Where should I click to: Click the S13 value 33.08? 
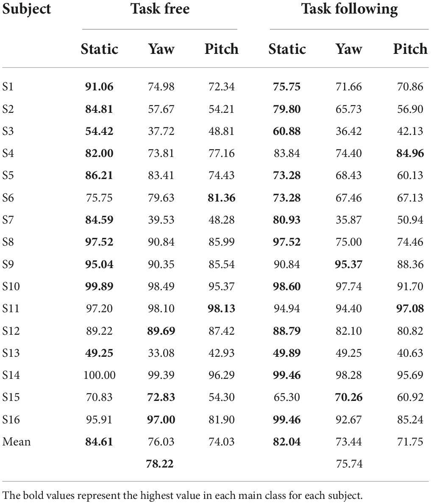click(161, 353)
